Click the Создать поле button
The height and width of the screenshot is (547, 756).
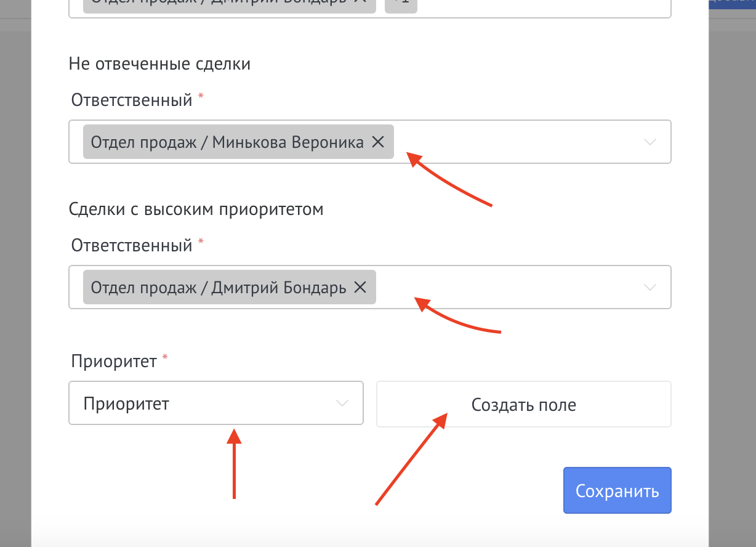523,405
